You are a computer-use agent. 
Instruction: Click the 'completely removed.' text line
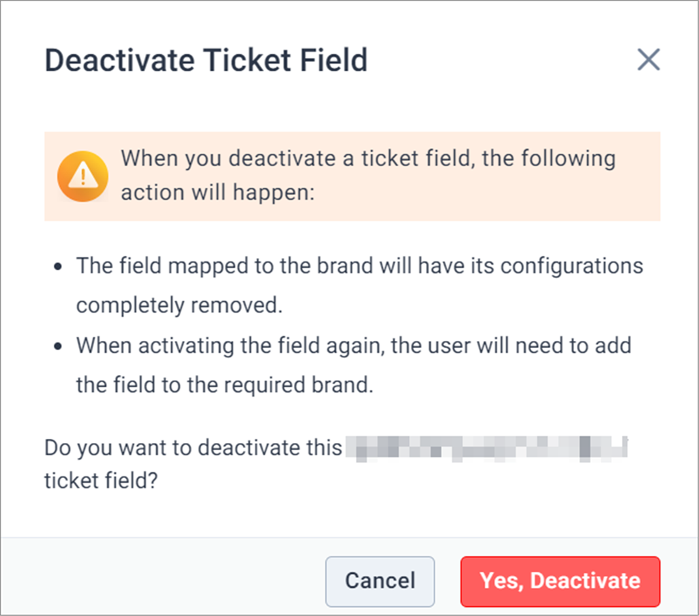pos(179,306)
